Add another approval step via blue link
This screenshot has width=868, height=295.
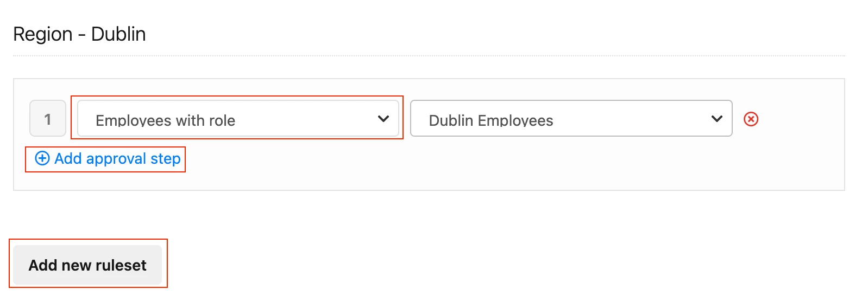(x=108, y=158)
